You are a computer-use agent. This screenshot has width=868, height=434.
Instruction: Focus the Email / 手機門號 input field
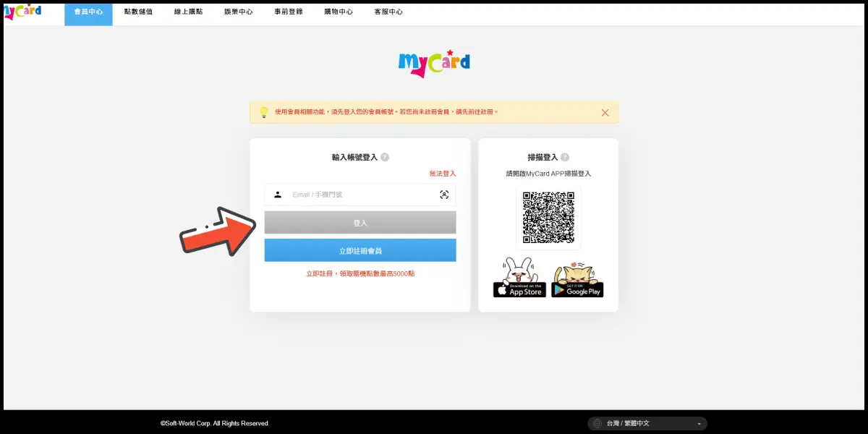point(360,195)
